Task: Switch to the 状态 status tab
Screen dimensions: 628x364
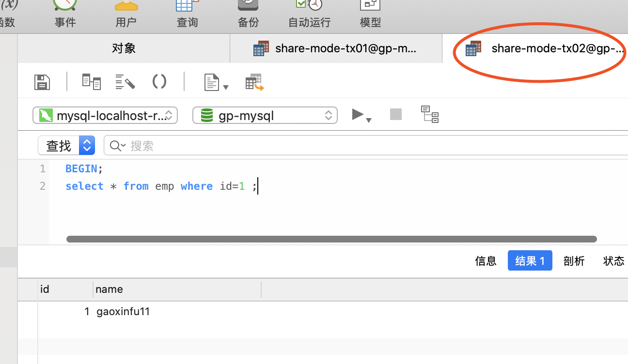Action: 614,261
